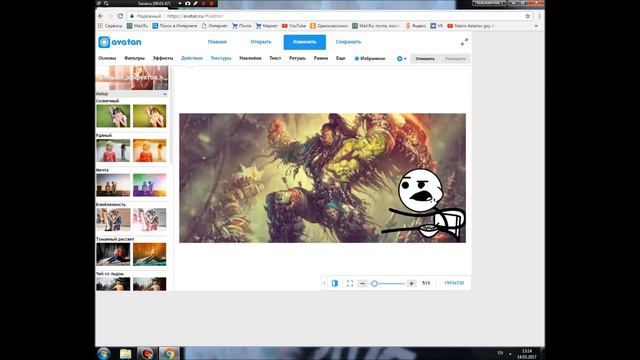Screen dimensions: 640x360
Task: Expand the bookmarks overflow chevron
Action: 536,26
